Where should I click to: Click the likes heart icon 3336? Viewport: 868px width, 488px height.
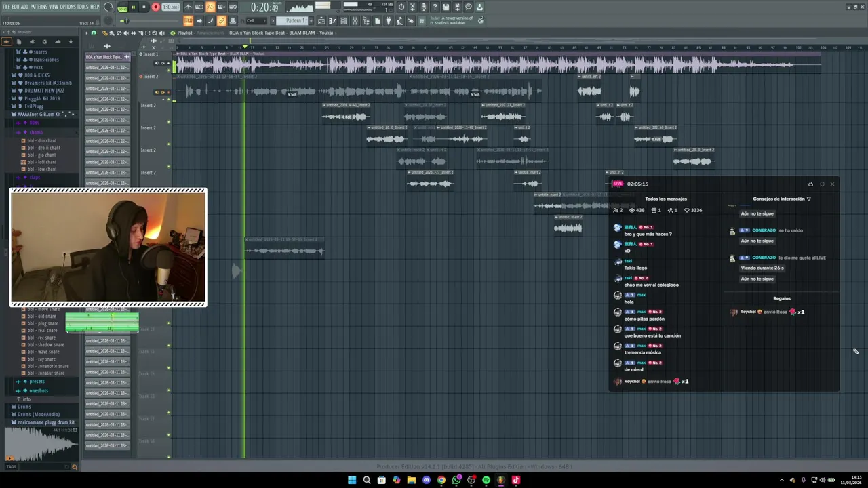click(687, 210)
